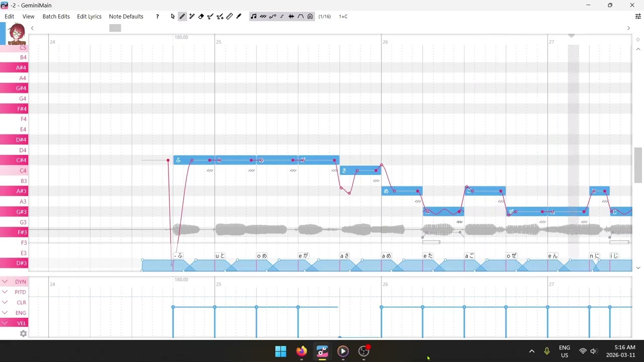Open the Batch Edits menu
The height and width of the screenshot is (362, 644).
pyautogui.click(x=56, y=17)
